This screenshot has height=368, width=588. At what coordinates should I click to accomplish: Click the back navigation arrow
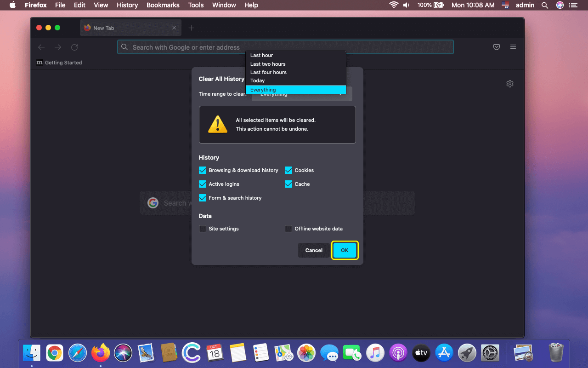tap(41, 47)
